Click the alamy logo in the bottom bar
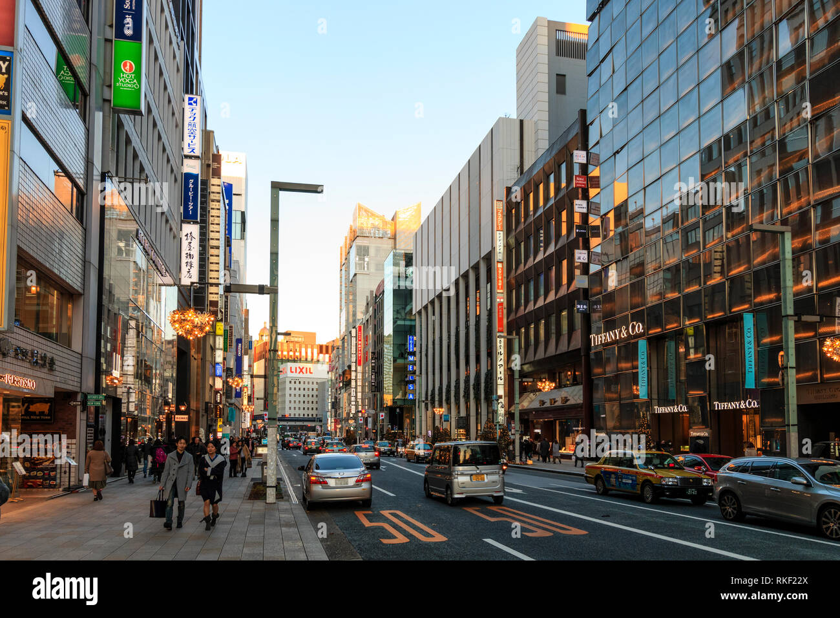The height and width of the screenshot is (618, 840). point(65,589)
